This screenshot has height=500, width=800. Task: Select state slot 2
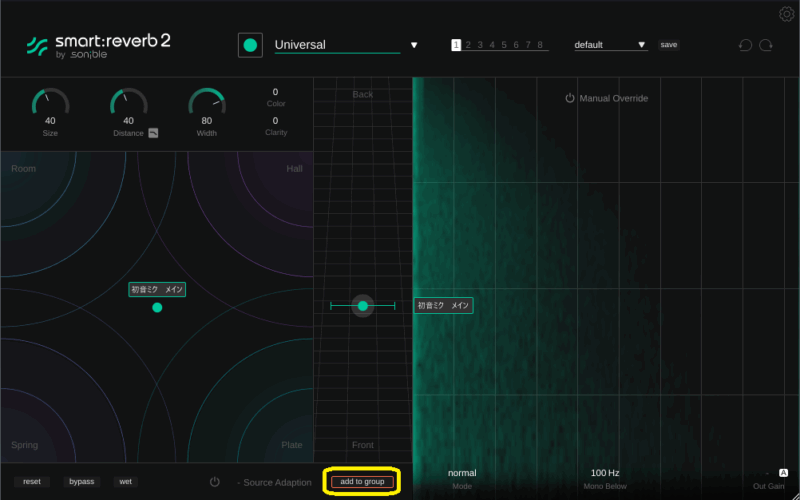[468, 45]
